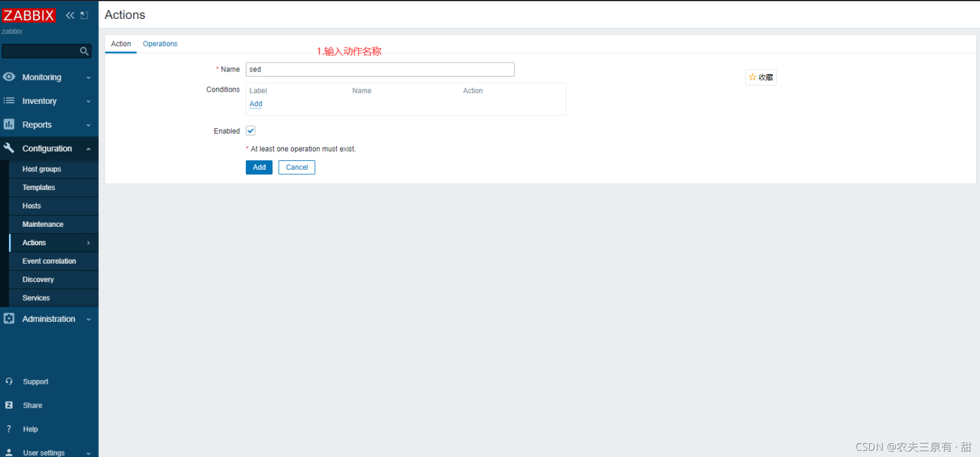Focus the Name input field

tap(380, 69)
